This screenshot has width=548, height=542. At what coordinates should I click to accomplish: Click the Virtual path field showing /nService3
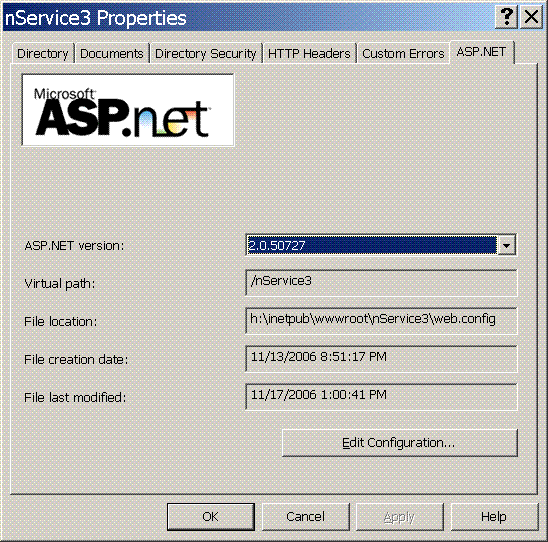(381, 283)
